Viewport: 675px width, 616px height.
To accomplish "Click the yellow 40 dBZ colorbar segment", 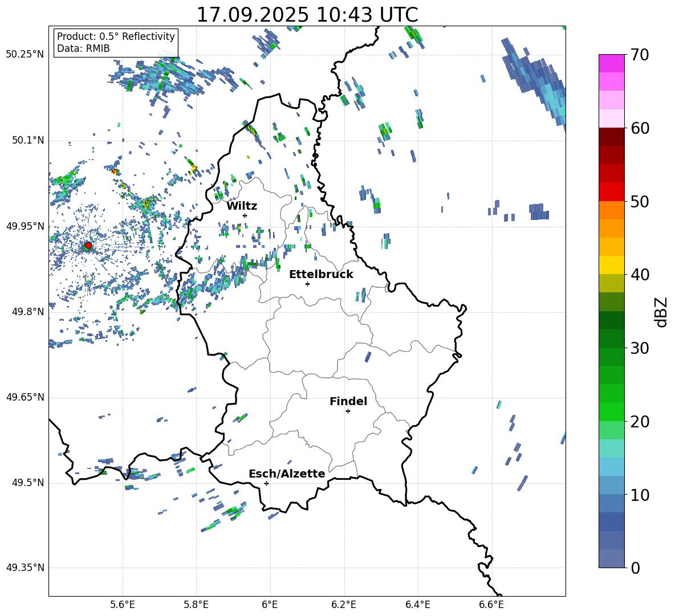I will 611,264.
